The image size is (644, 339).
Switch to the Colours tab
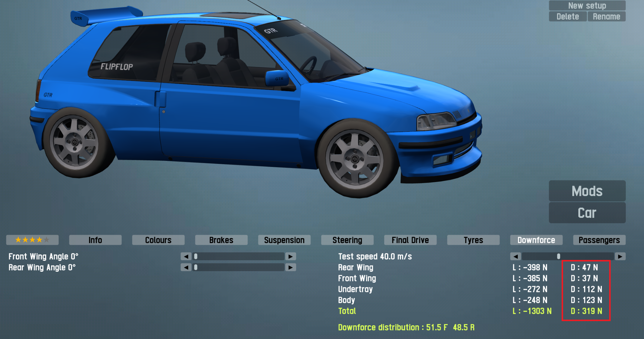158,240
